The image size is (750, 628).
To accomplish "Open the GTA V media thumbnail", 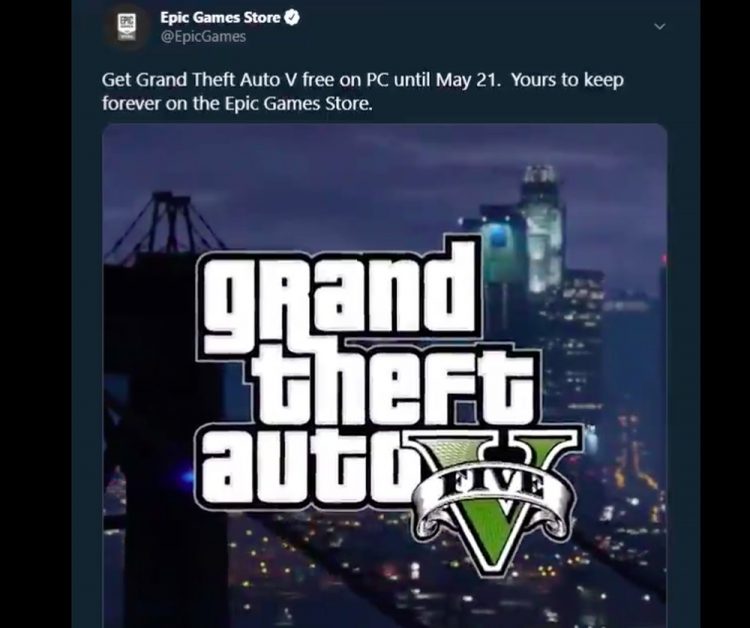I will [385, 375].
